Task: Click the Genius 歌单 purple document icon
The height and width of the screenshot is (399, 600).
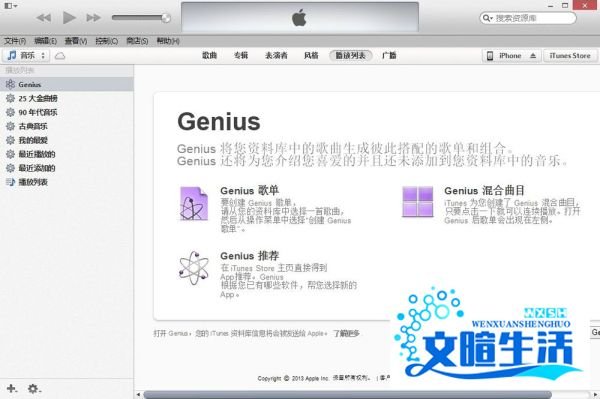Action: (194, 204)
